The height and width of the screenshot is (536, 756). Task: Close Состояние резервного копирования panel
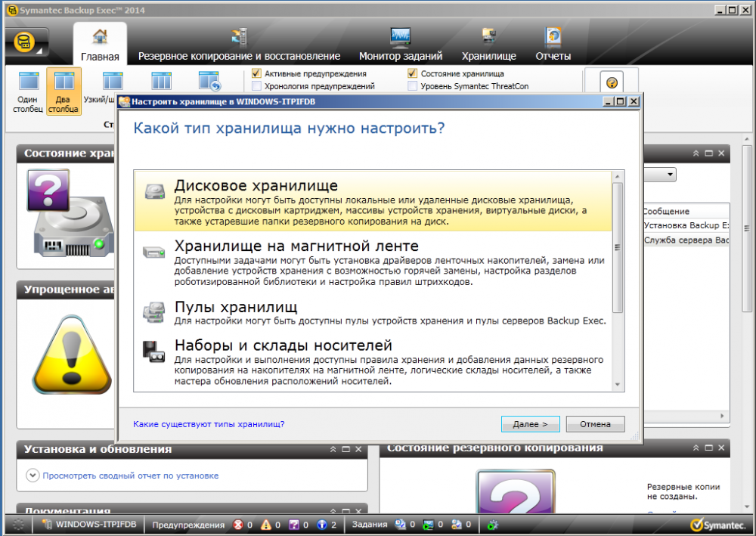click(721, 448)
